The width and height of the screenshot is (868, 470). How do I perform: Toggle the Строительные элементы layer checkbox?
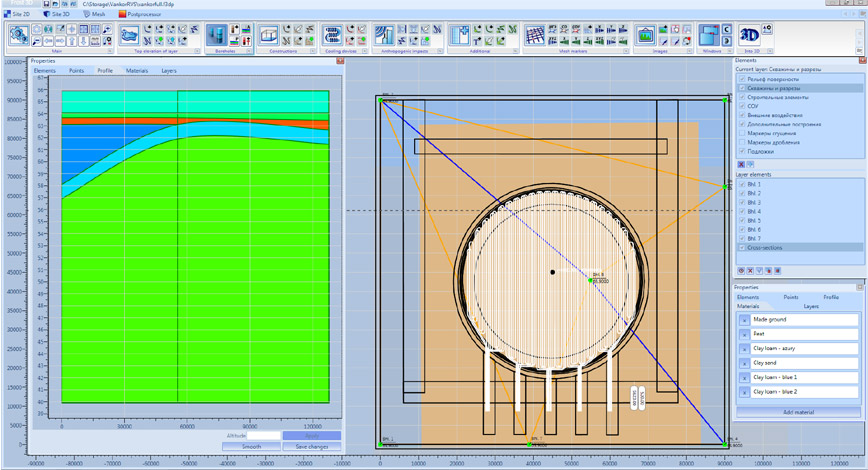point(742,97)
